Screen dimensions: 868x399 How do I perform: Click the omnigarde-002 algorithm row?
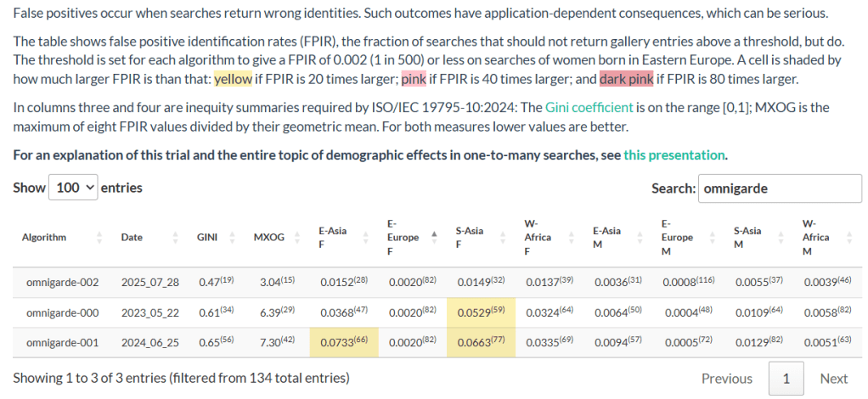point(63,282)
